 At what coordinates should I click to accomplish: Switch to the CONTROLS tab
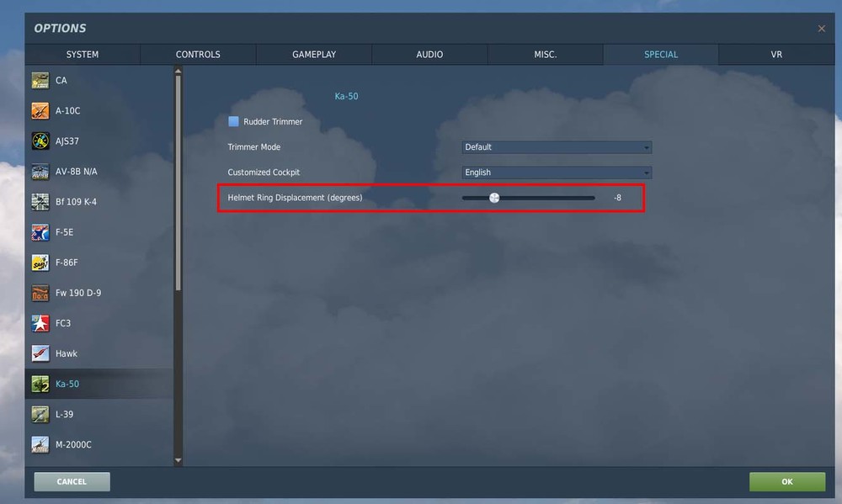[198, 54]
